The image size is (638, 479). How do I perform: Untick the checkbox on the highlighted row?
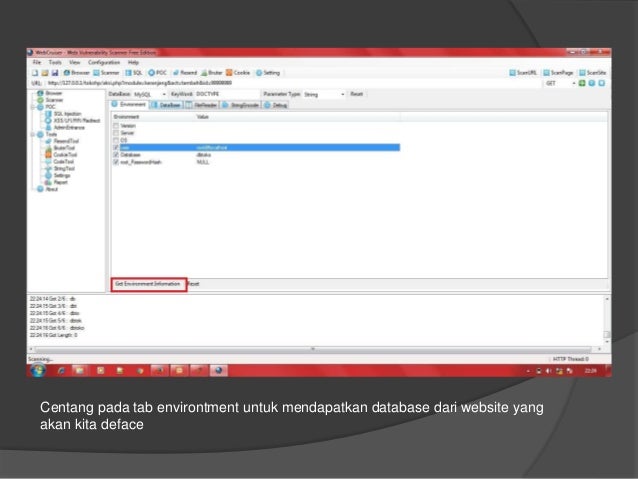(116, 147)
